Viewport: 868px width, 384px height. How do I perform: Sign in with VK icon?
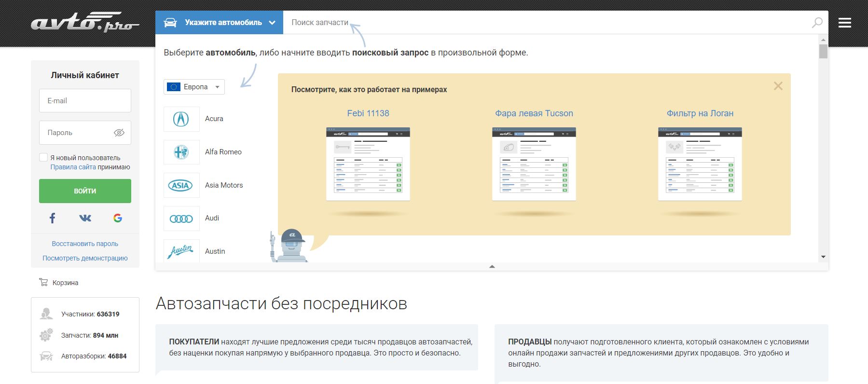[85, 218]
